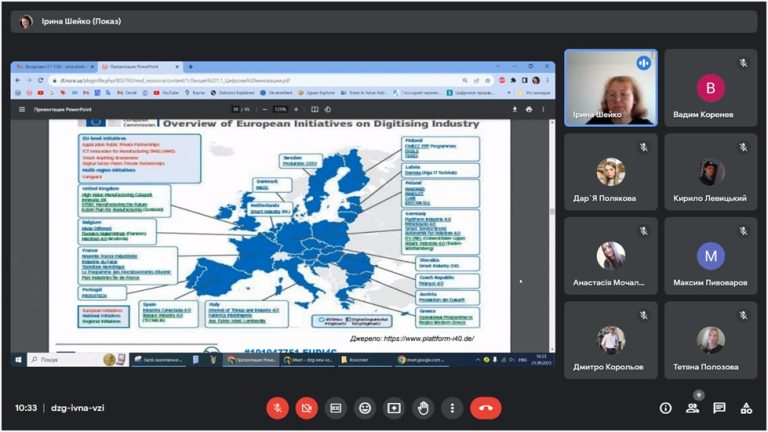The width and height of the screenshot is (768, 432).
Task: Open the Gmail bookmark in bookmarks bar
Action: 126,93
